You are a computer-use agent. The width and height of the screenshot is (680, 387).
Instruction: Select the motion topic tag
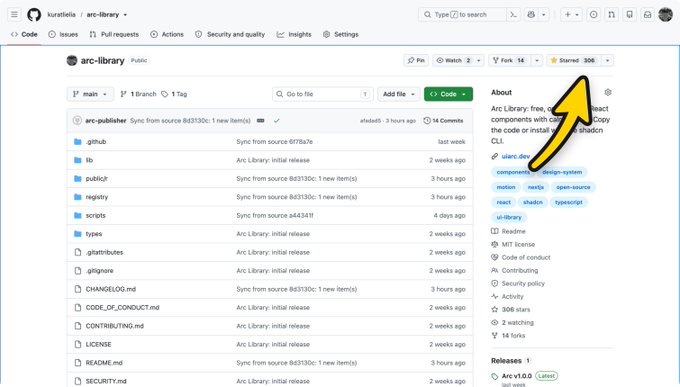point(506,187)
